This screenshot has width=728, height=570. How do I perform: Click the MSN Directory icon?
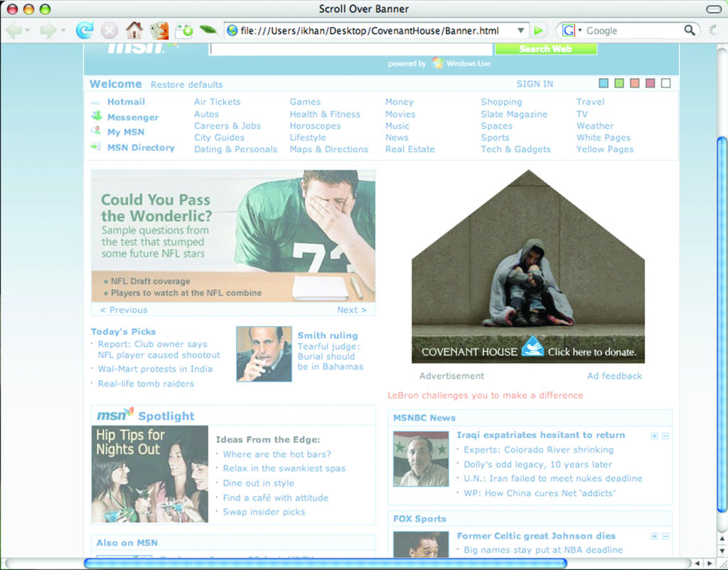click(x=96, y=146)
